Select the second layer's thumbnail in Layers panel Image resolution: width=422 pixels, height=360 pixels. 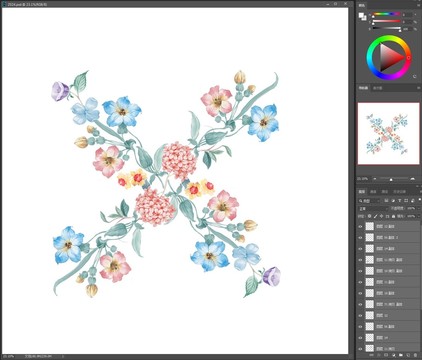pos(370,237)
